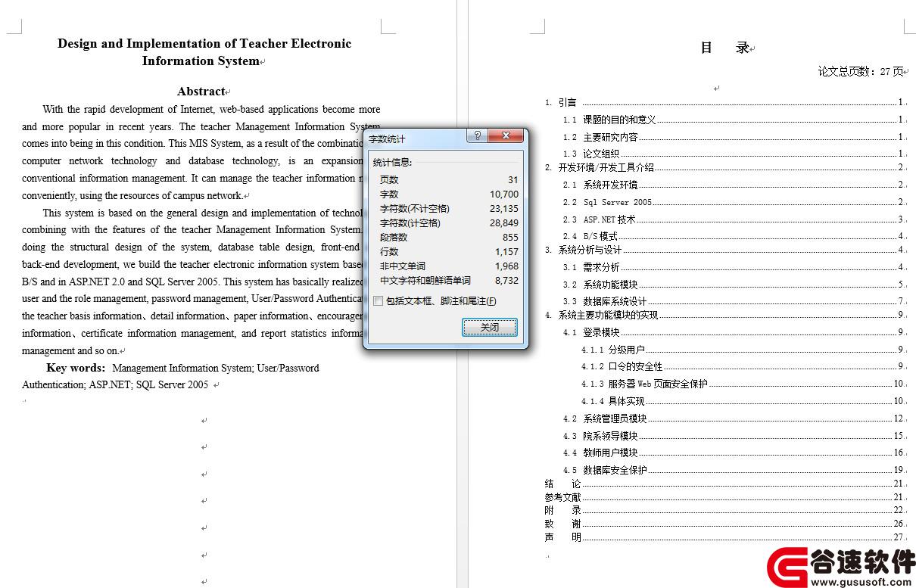Select the 字符数(不计空格) row
The image size is (916, 588).
click(449, 208)
